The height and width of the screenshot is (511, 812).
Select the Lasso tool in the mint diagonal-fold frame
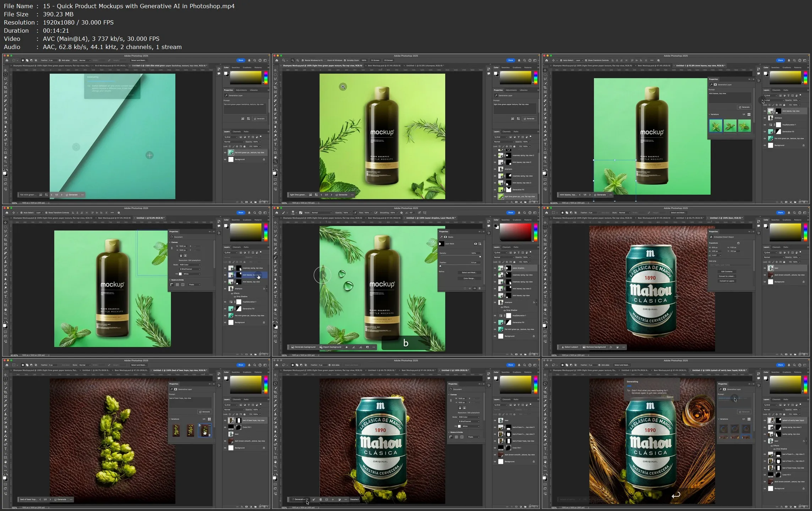(5, 79)
